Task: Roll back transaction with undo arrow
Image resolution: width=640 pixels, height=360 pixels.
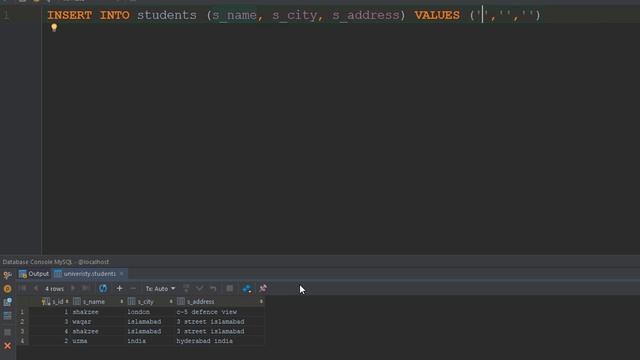Action: [213, 289]
